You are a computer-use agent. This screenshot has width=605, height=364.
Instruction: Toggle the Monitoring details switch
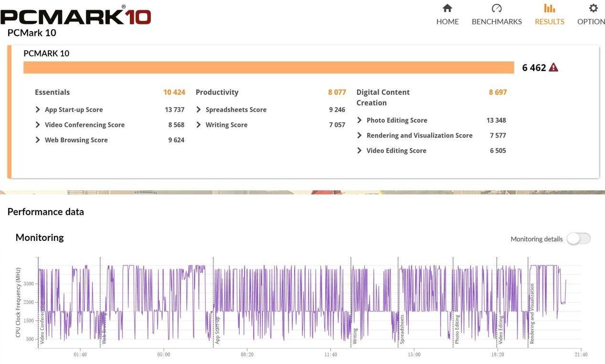578,239
